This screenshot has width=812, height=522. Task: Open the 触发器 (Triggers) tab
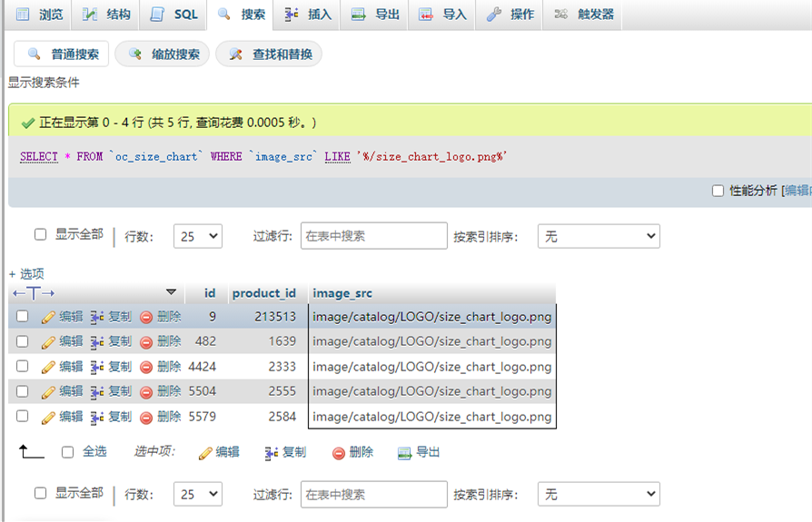coord(584,15)
